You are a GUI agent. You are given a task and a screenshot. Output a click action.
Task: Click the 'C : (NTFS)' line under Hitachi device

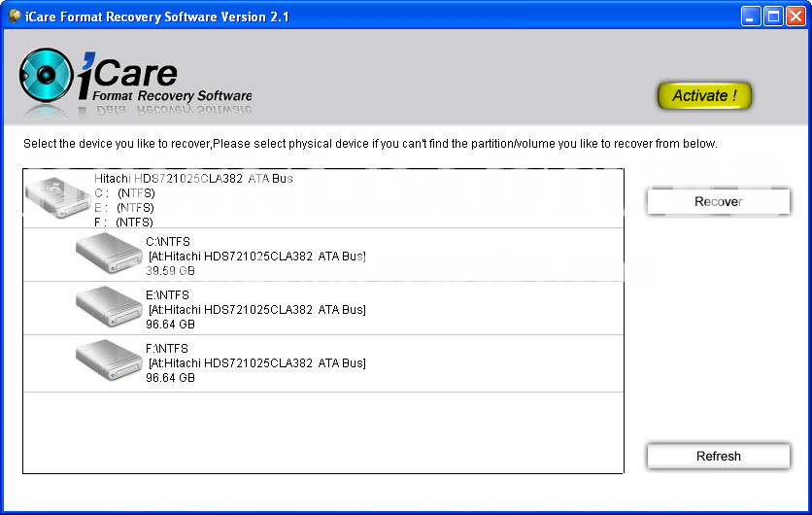[124, 193]
